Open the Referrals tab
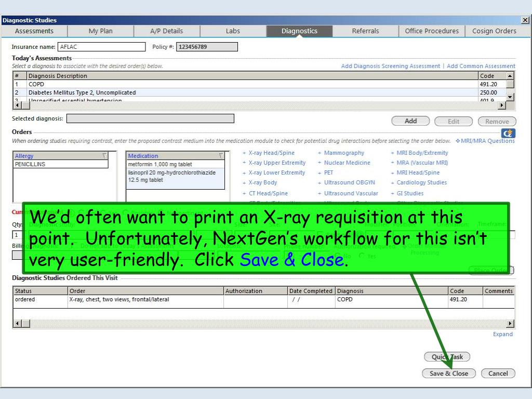This screenshot has height=399, width=532. (365, 31)
